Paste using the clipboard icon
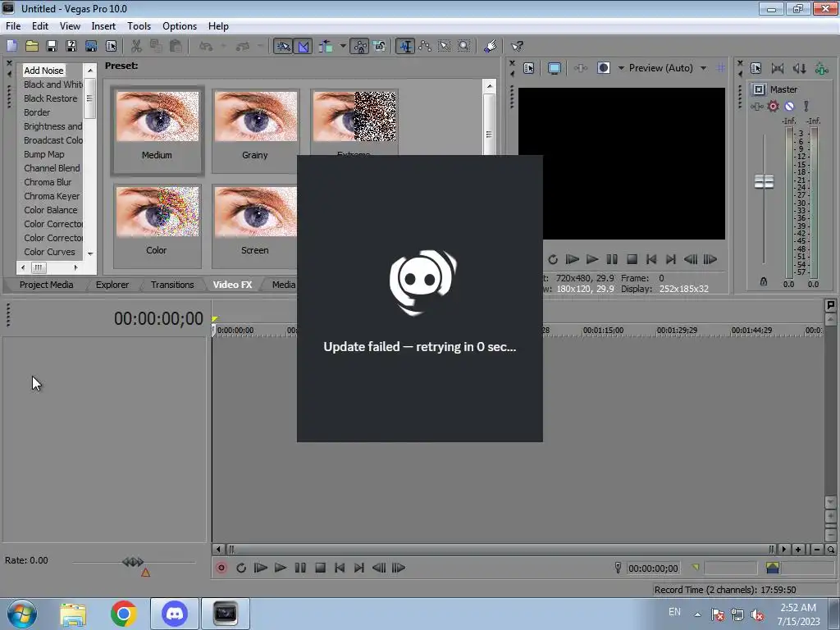 click(x=176, y=46)
